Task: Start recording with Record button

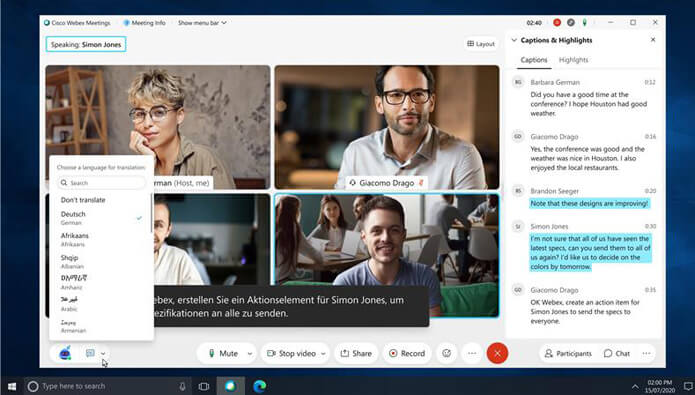Action: (407, 353)
